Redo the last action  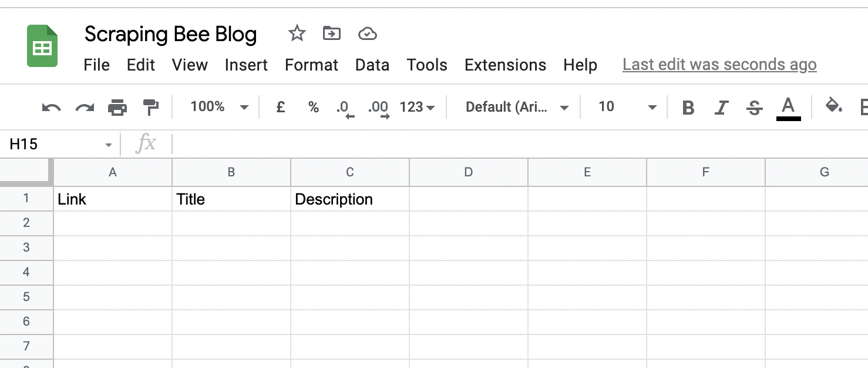[84, 107]
